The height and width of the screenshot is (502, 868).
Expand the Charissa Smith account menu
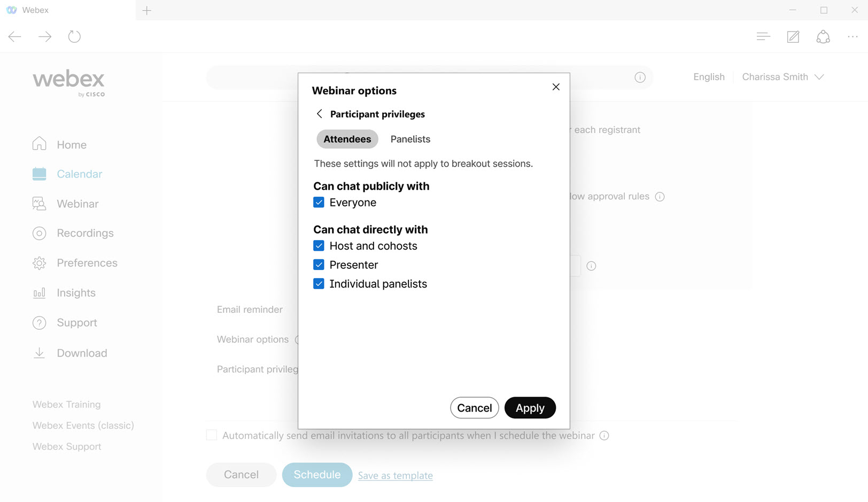[x=782, y=77]
